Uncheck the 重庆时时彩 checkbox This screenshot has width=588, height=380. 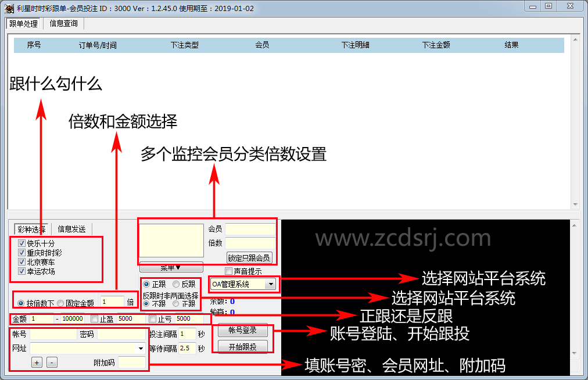click(22, 253)
